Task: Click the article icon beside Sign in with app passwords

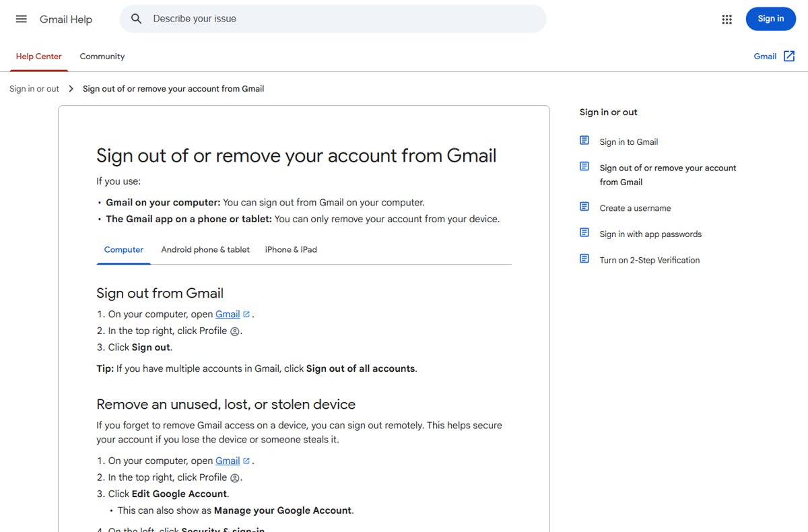Action: [x=584, y=233]
